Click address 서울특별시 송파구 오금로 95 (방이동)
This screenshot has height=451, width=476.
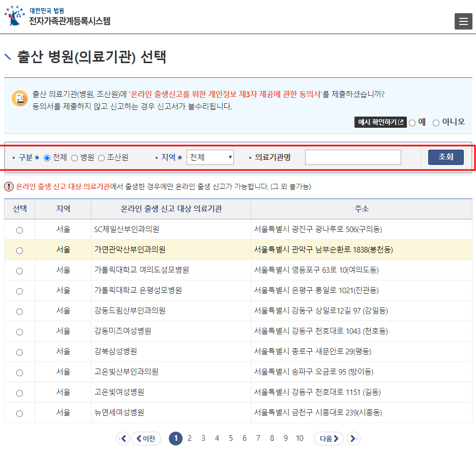pyautogui.click(x=314, y=372)
